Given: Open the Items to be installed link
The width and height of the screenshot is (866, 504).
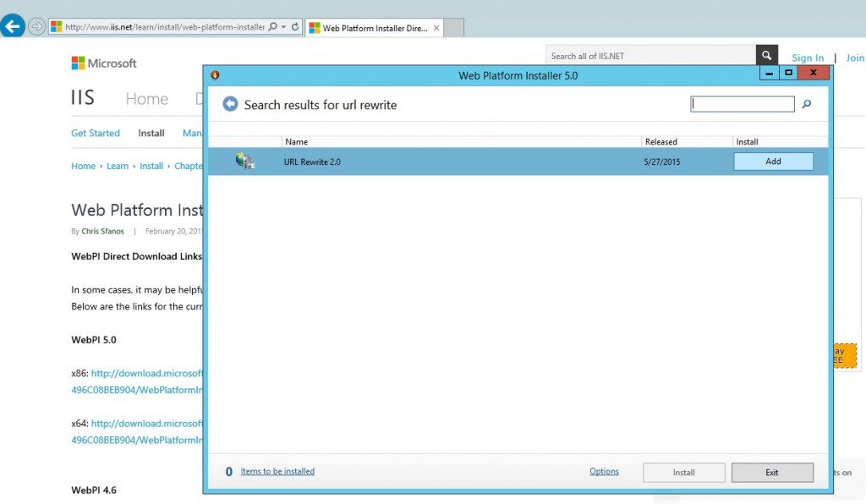Looking at the screenshot, I should (x=277, y=471).
